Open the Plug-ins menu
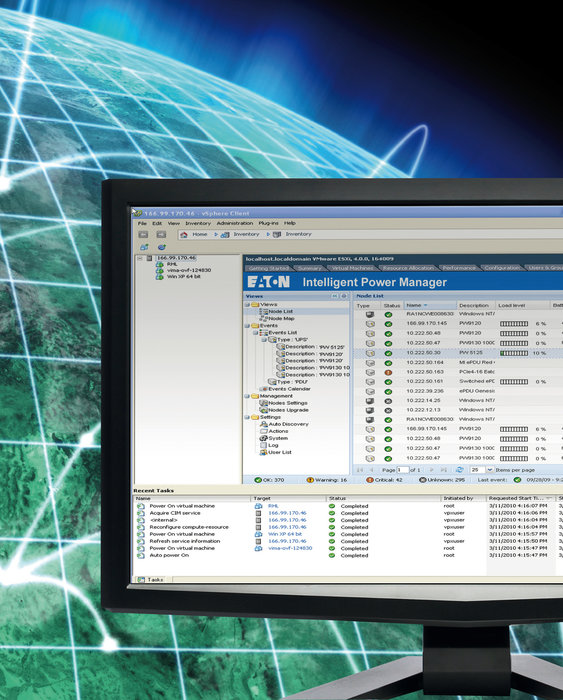 tap(268, 223)
